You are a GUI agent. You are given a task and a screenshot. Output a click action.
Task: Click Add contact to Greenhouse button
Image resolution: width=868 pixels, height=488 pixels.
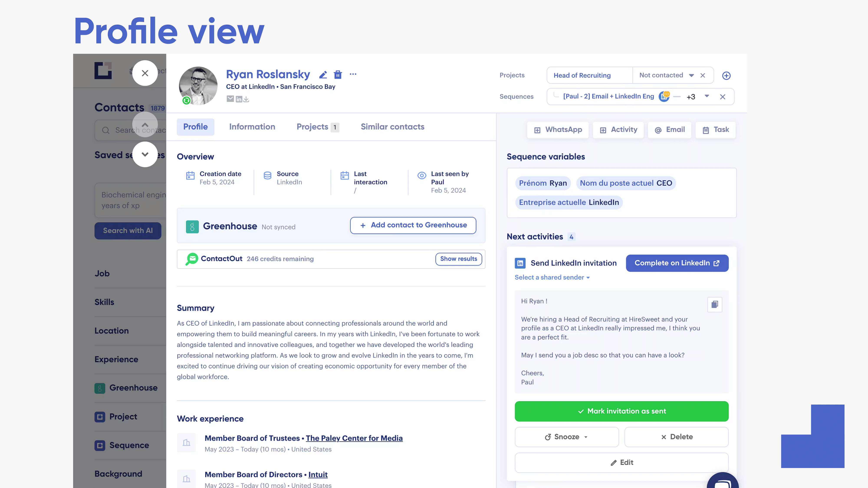click(x=413, y=225)
